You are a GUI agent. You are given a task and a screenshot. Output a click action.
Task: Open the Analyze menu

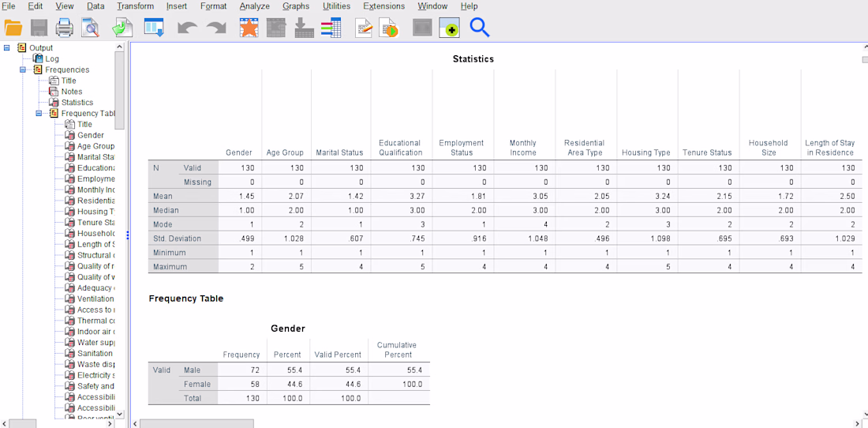[x=255, y=6]
